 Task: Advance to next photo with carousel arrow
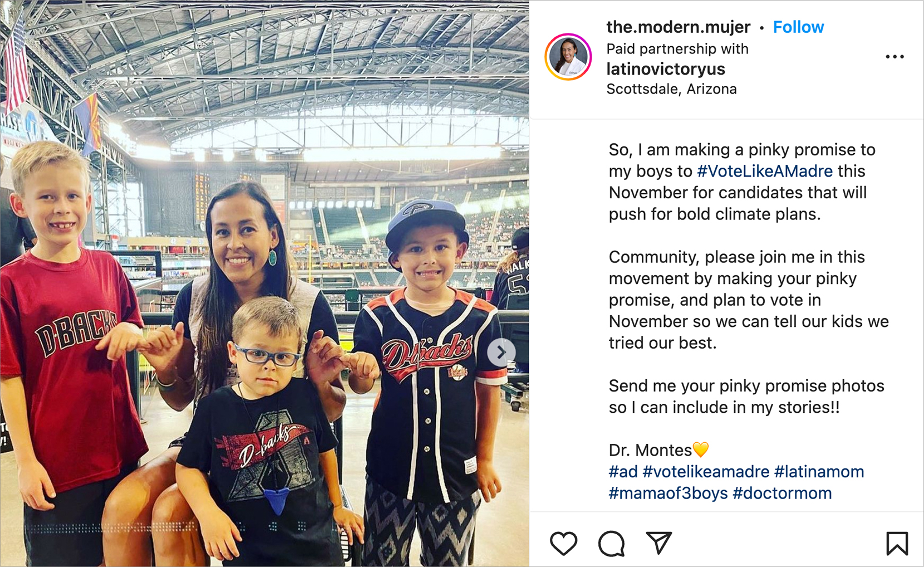pos(501,352)
